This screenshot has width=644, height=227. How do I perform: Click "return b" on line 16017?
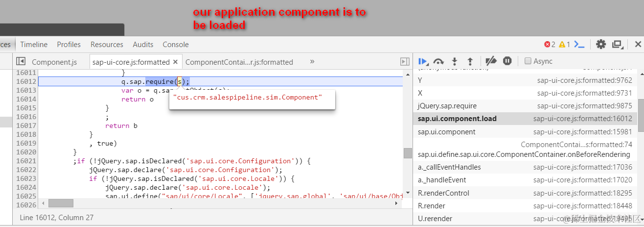121,126
